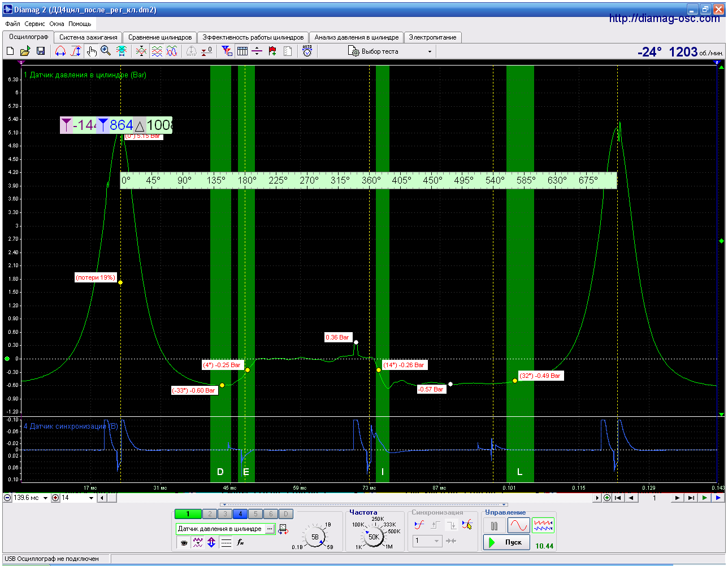Switch to the Система зажигания tab
The height and width of the screenshot is (566, 728).
[x=88, y=37]
